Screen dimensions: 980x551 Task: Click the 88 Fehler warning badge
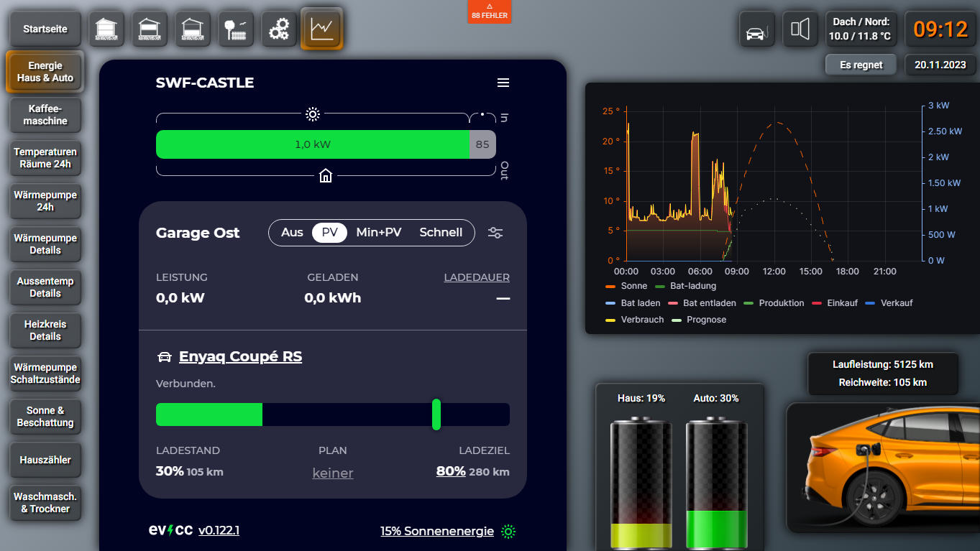490,11
